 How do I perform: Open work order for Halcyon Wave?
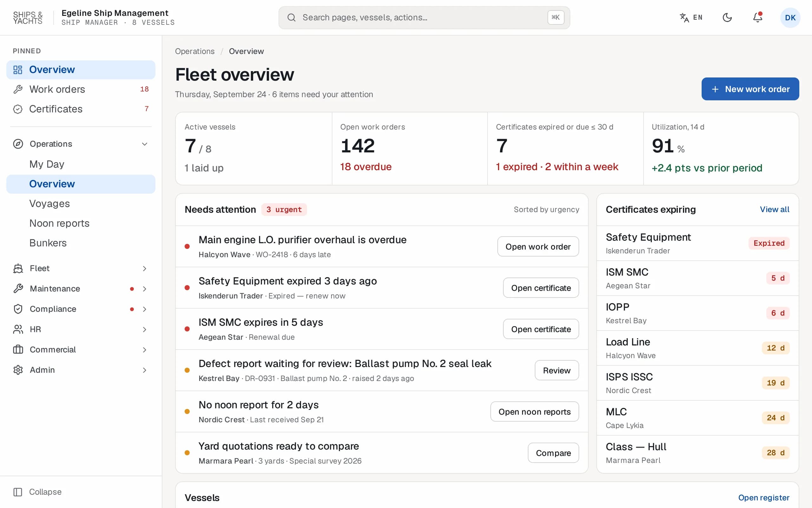[538, 247]
